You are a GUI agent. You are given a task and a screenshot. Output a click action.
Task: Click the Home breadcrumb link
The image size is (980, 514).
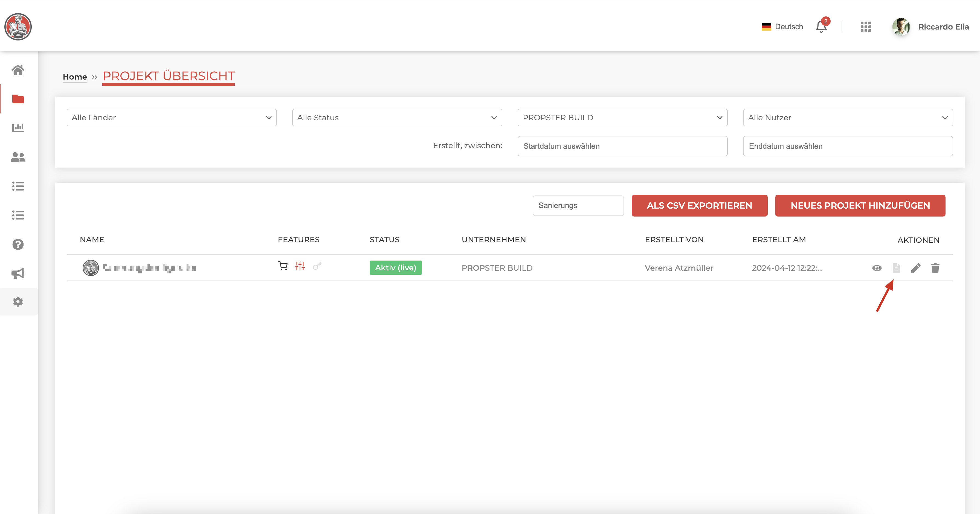pos(75,77)
